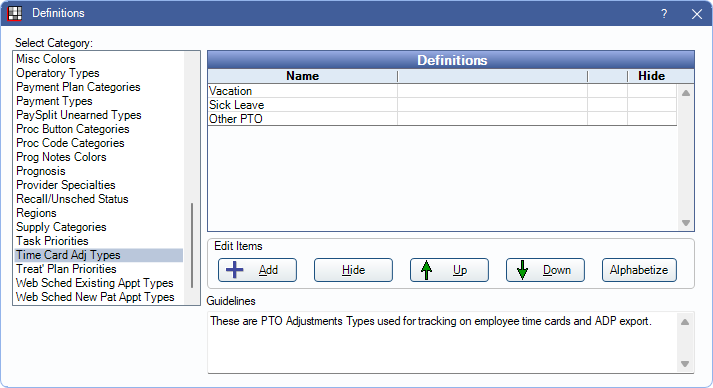Select Time Card Adj Types category
The width and height of the screenshot is (713, 388).
[x=99, y=255]
